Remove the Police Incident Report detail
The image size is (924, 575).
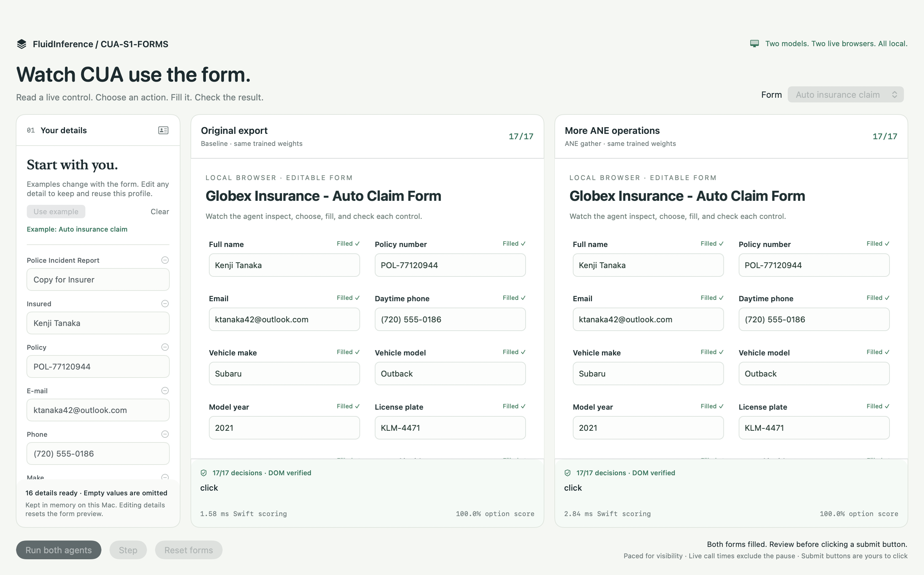165,260
